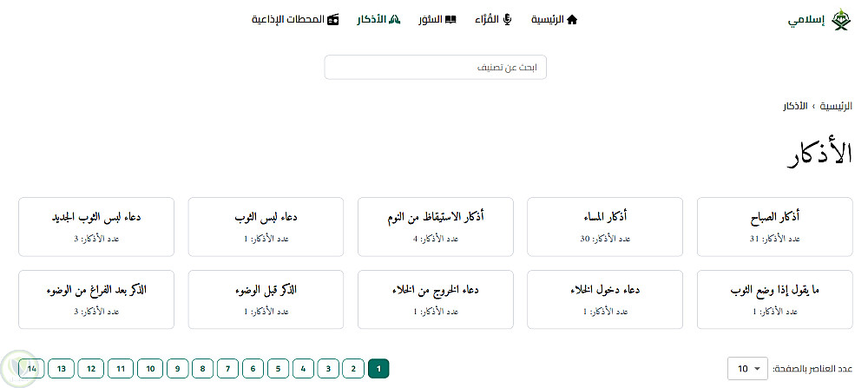Click the microphone icon for القرّاء

pos(508,19)
